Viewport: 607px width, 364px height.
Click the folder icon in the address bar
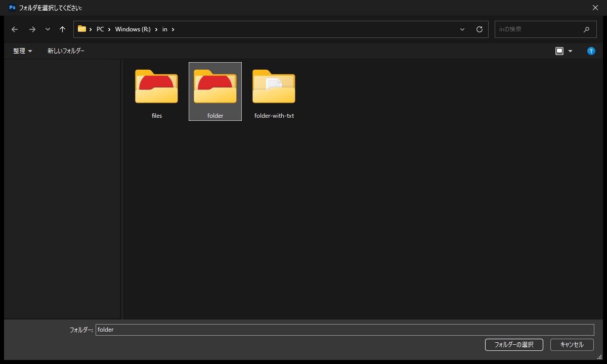coord(82,29)
